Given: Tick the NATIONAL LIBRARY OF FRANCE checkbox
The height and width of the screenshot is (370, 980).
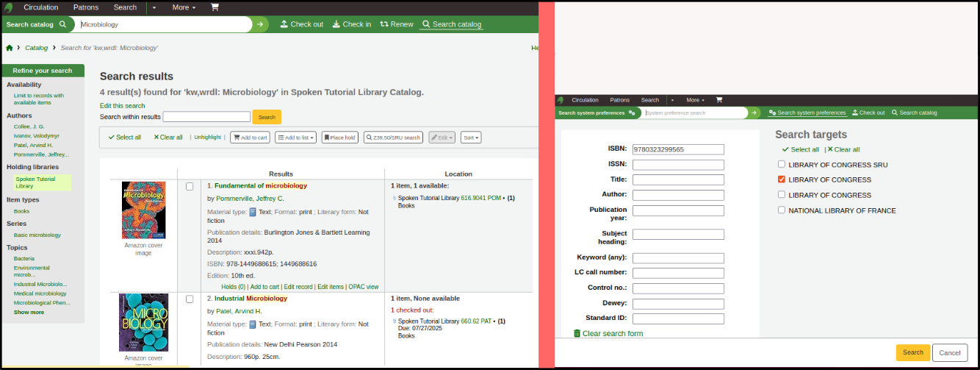Looking at the screenshot, I should coord(782,210).
